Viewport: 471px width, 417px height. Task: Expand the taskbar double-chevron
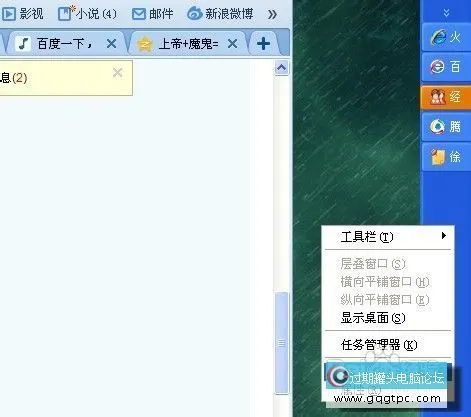[446, 13]
